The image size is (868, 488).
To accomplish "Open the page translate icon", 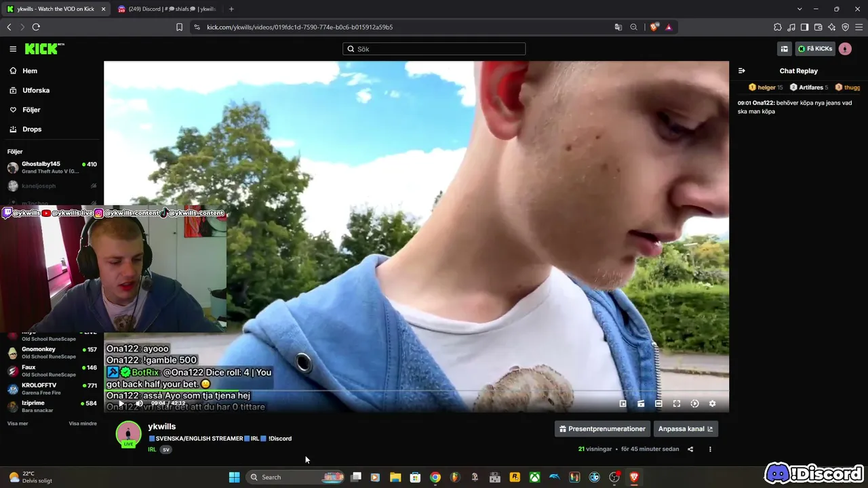I will [x=618, y=27].
